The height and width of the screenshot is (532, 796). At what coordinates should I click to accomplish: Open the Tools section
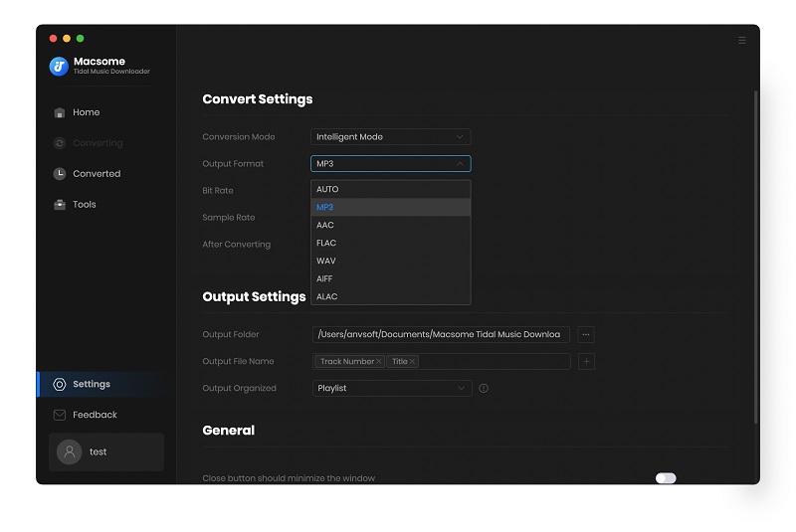coord(85,205)
